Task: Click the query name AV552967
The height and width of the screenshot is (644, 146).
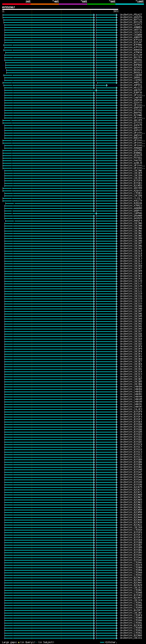Action: pyautogui.click(x=8, y=7)
